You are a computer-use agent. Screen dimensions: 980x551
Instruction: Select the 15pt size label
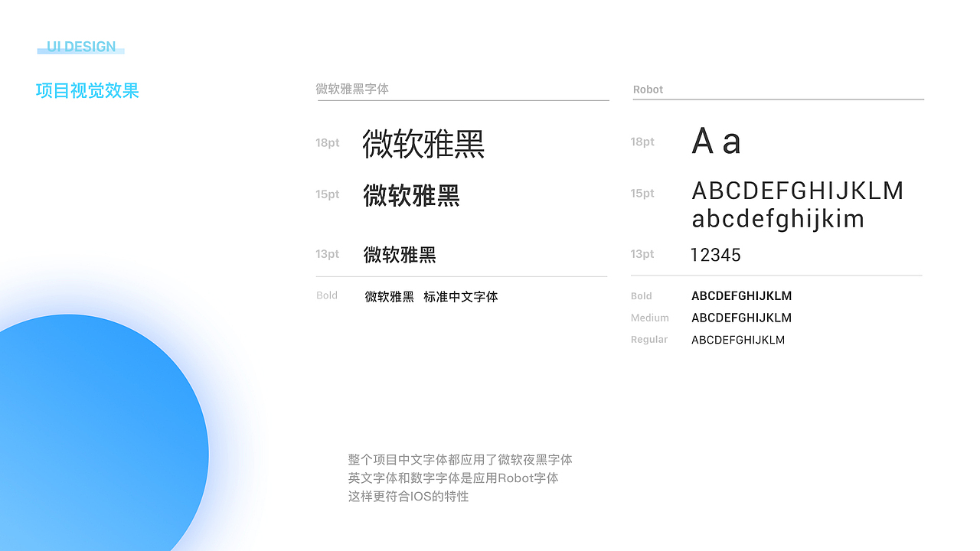327,194
